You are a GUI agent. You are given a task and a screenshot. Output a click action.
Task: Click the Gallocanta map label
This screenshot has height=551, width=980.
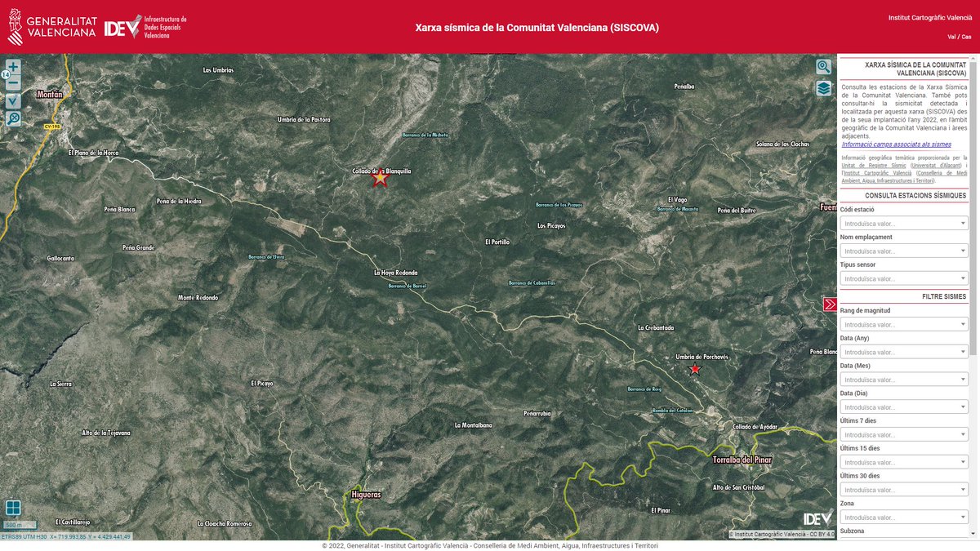[x=60, y=258]
